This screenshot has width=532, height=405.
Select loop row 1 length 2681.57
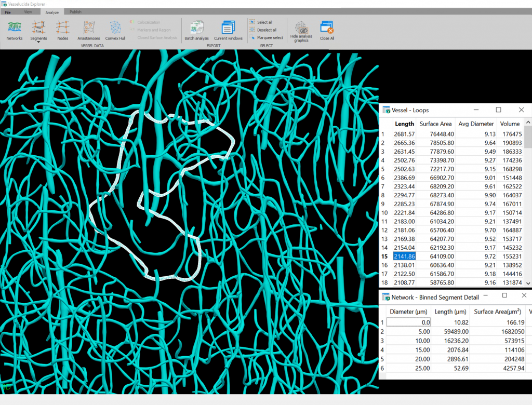click(x=404, y=134)
